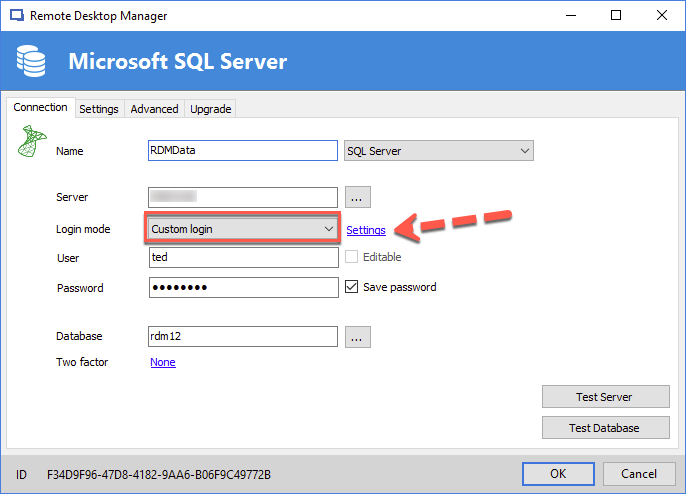Screen dimensions: 686x494
Task: Click the Settings link beside Login mode
Action: 366,230
